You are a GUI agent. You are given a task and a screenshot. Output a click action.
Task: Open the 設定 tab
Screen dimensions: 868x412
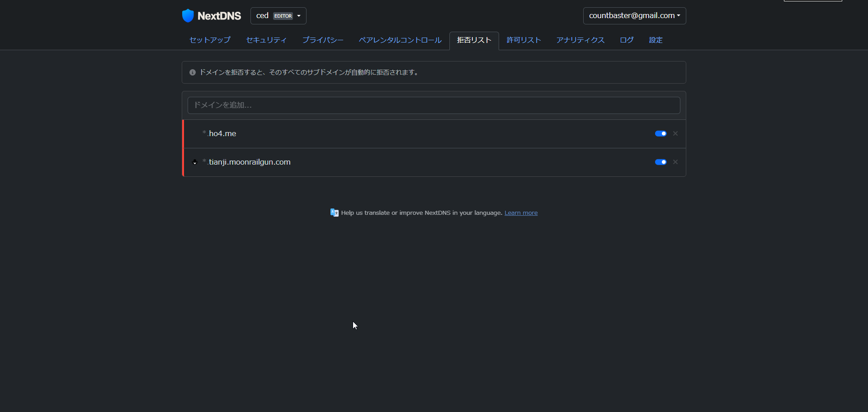pyautogui.click(x=656, y=40)
